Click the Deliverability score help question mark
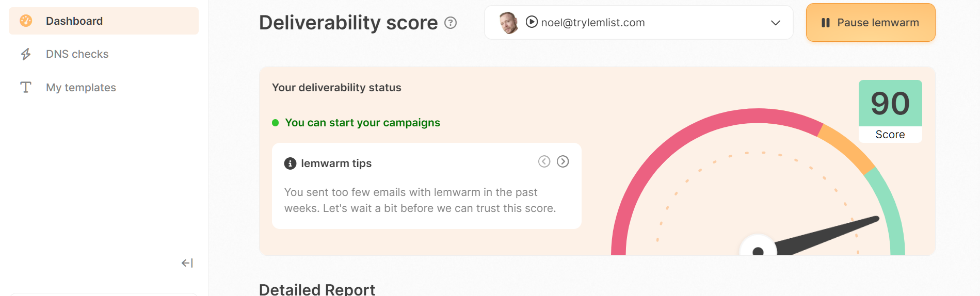This screenshot has height=296, width=980. (x=451, y=23)
